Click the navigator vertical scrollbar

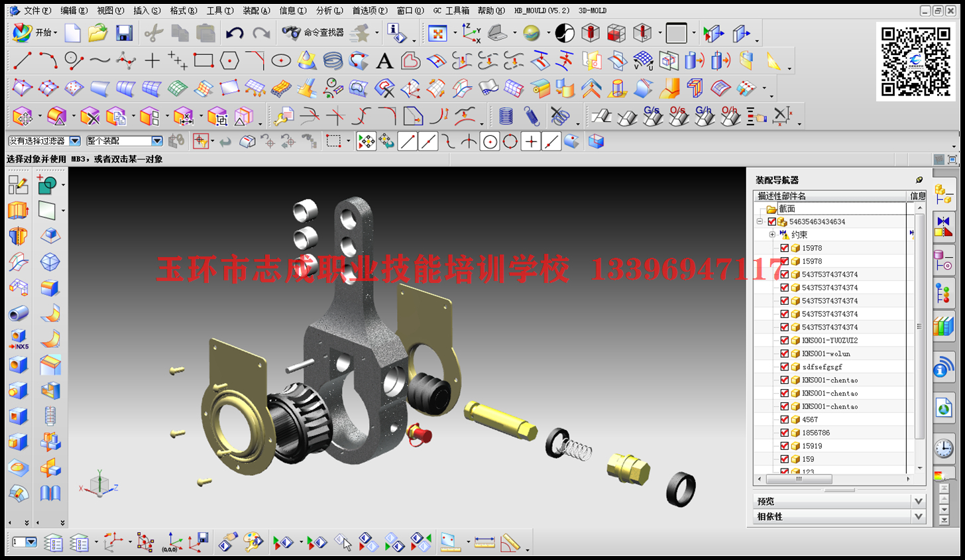tap(919, 327)
